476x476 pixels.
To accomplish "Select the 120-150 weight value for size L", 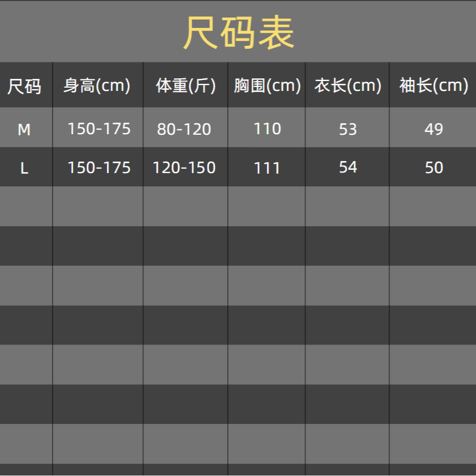I will click(185, 168).
